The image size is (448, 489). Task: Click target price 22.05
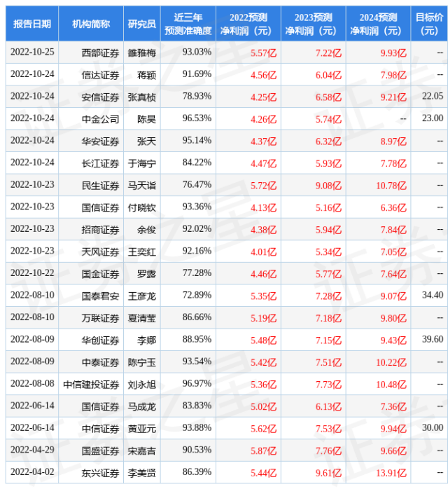click(433, 96)
